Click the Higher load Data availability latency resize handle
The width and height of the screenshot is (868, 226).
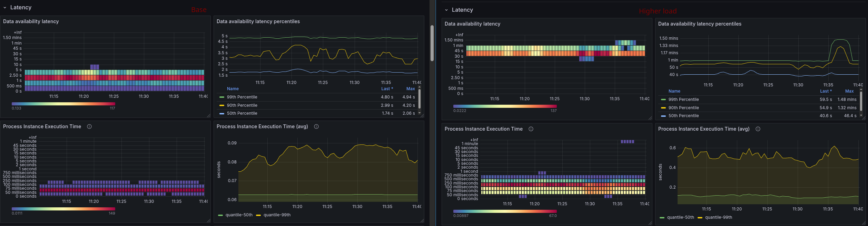pyautogui.click(x=650, y=118)
